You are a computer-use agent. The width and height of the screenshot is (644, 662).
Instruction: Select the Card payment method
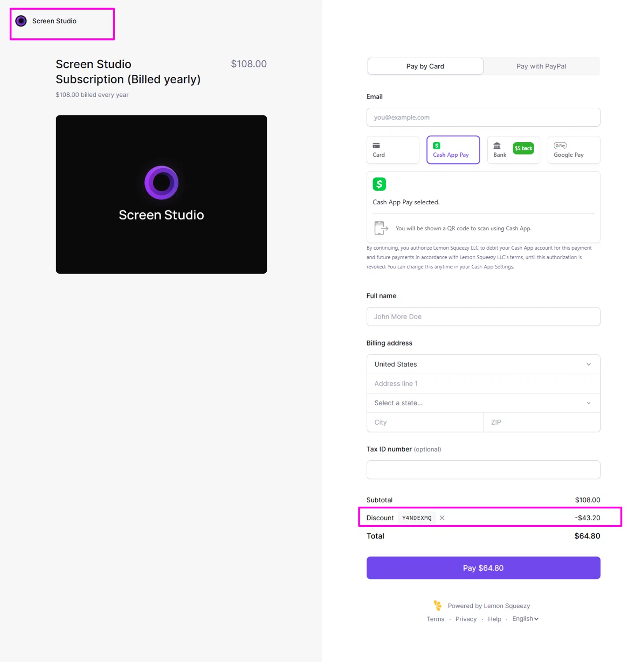393,150
